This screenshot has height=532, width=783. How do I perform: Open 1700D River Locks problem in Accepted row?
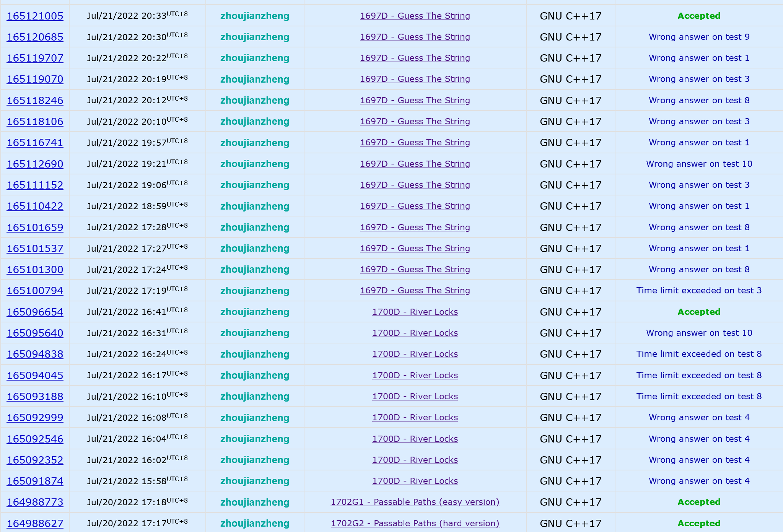[x=415, y=312]
